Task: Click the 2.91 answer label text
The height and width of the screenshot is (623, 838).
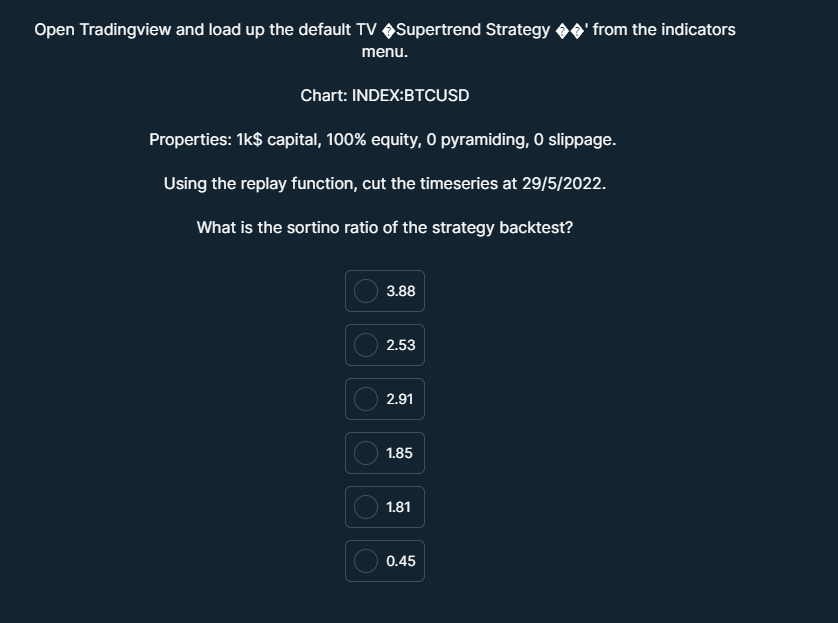Action: tap(400, 399)
